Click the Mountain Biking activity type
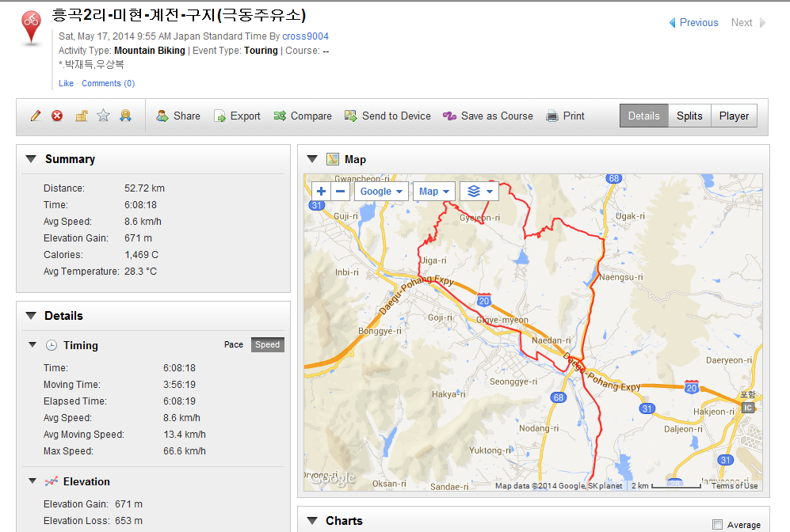This screenshot has height=532, width=790. point(150,51)
